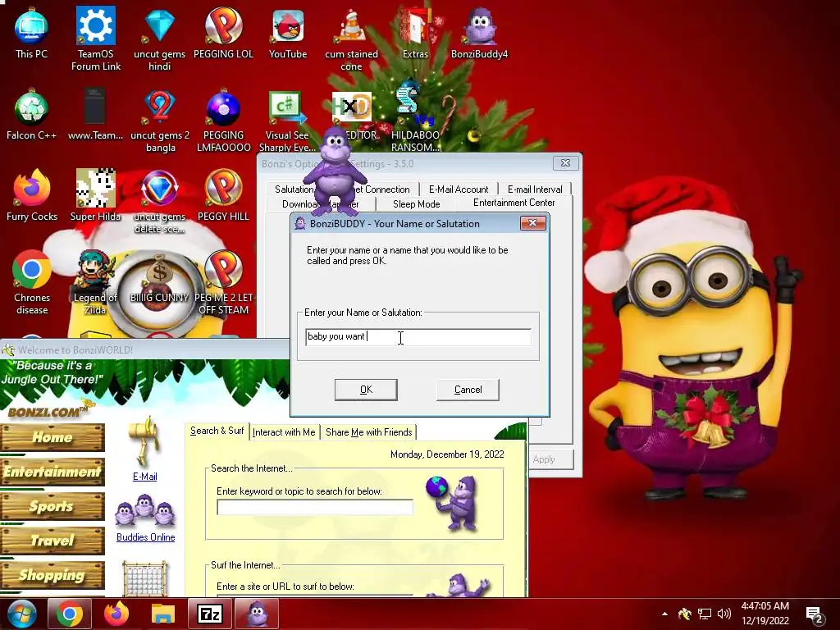Show hidden system tray icons
This screenshot has height=630, width=840.
click(x=664, y=614)
